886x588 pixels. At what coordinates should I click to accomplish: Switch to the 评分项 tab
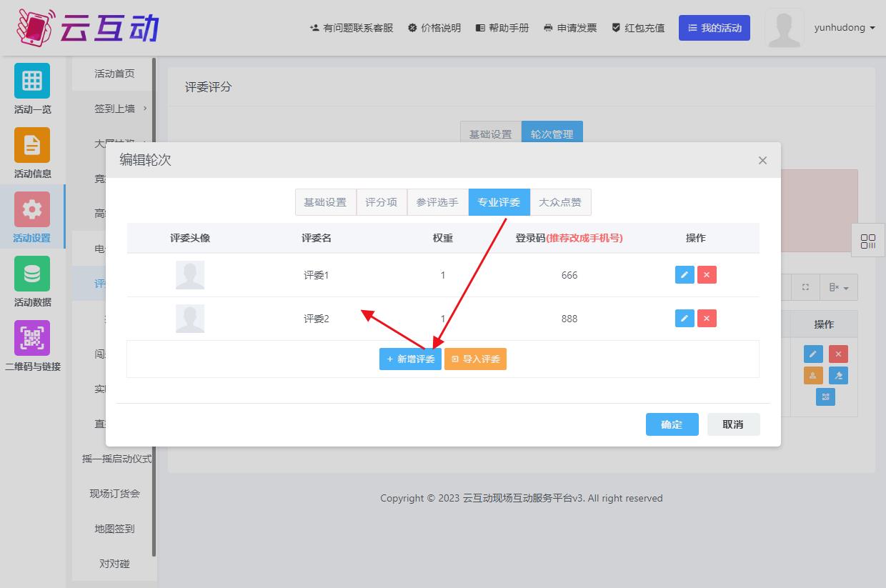[x=381, y=202]
